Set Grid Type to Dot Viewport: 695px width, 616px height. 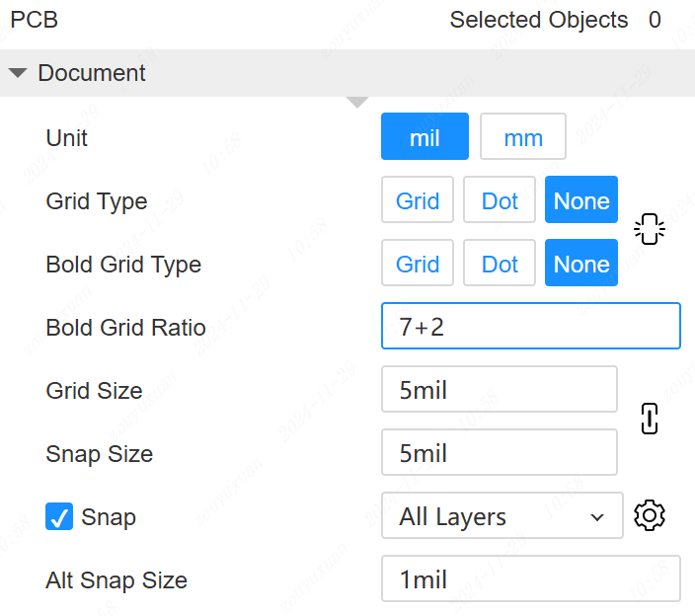[x=500, y=200]
